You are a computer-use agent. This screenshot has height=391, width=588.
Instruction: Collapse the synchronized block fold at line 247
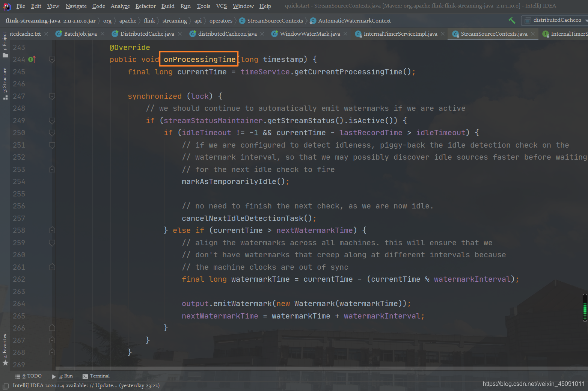(x=52, y=96)
